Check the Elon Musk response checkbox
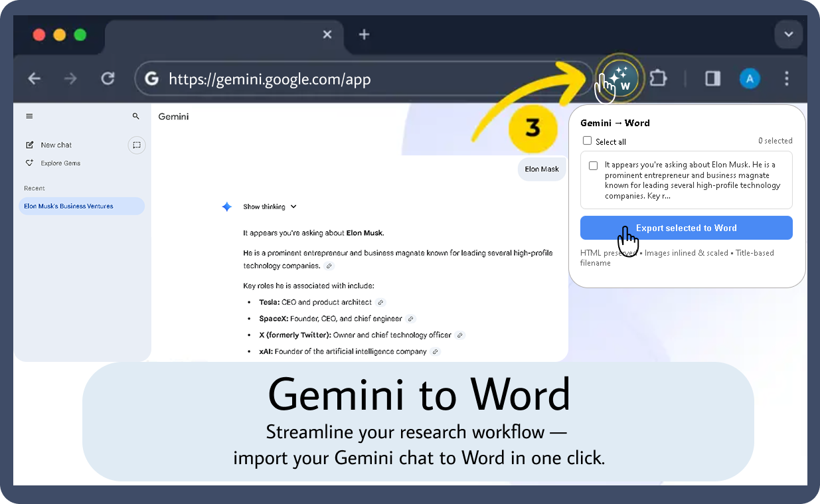Image resolution: width=820 pixels, height=504 pixels. (x=593, y=165)
